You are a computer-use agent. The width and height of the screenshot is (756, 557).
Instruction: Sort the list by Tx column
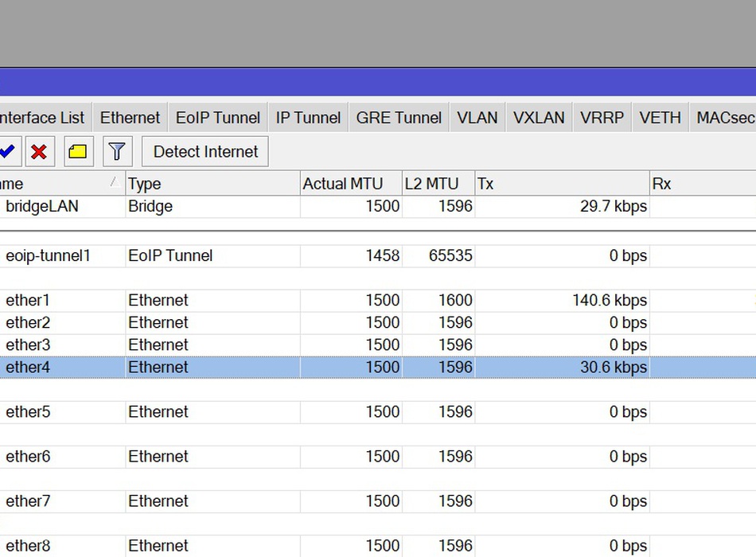(561, 184)
